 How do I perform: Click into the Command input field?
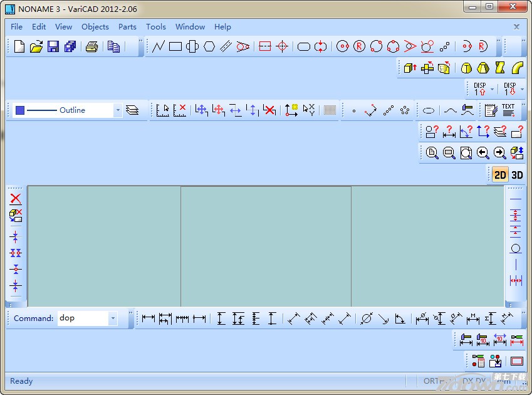pyautogui.click(x=81, y=319)
